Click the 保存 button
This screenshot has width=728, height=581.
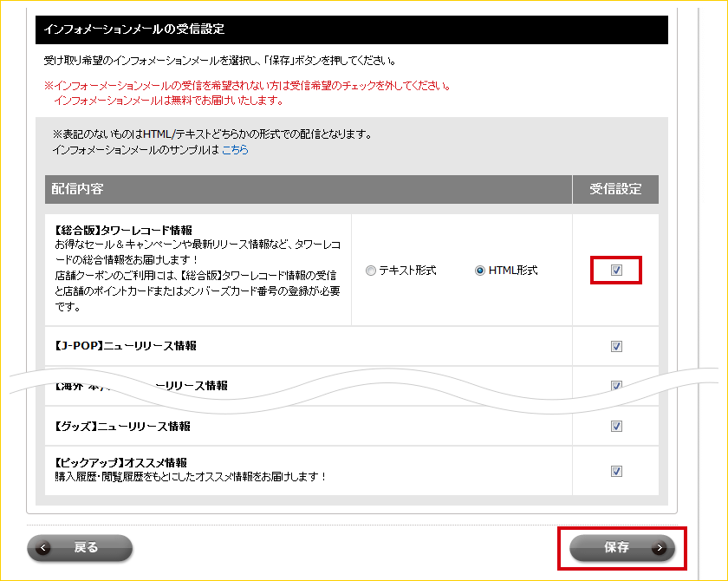617,548
